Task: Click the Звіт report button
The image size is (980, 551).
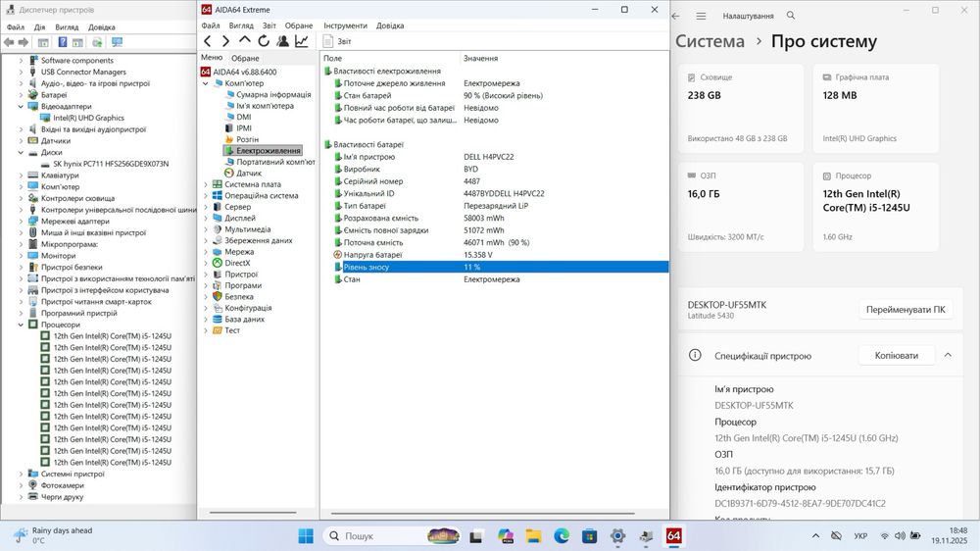Action: [x=337, y=41]
